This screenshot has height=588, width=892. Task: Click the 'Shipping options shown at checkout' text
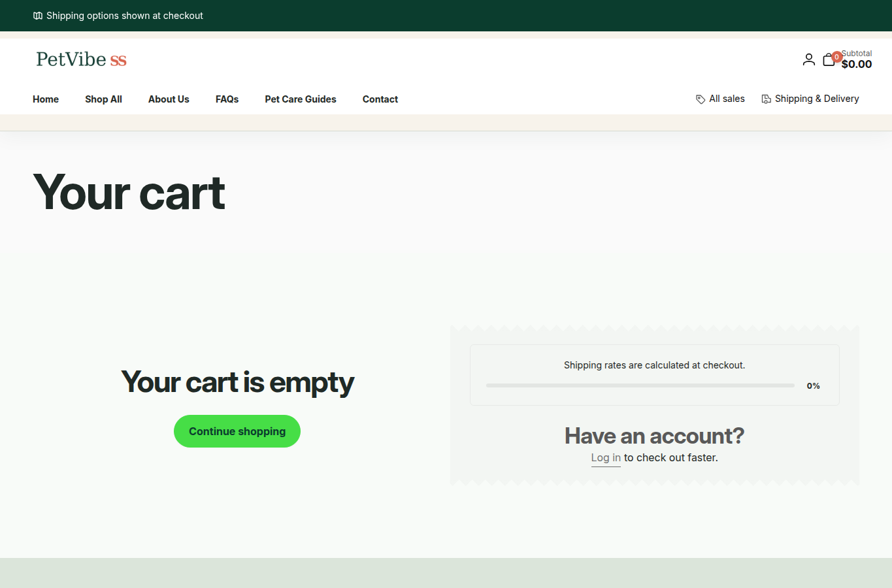coord(125,16)
